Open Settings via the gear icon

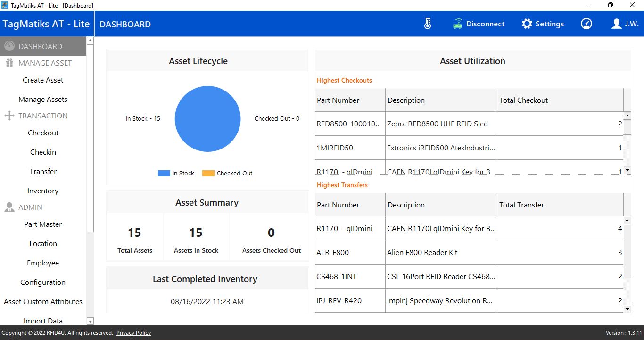tap(527, 24)
